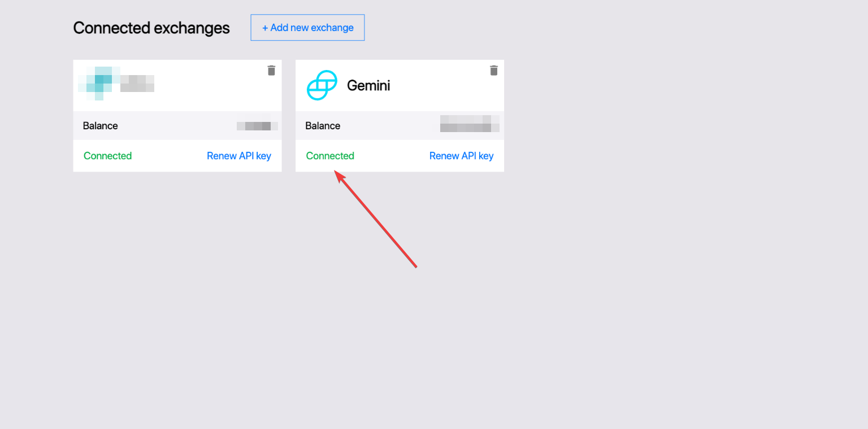The height and width of the screenshot is (429, 868).
Task: Click trash icon on the blurred exchange card
Action: coord(271,70)
